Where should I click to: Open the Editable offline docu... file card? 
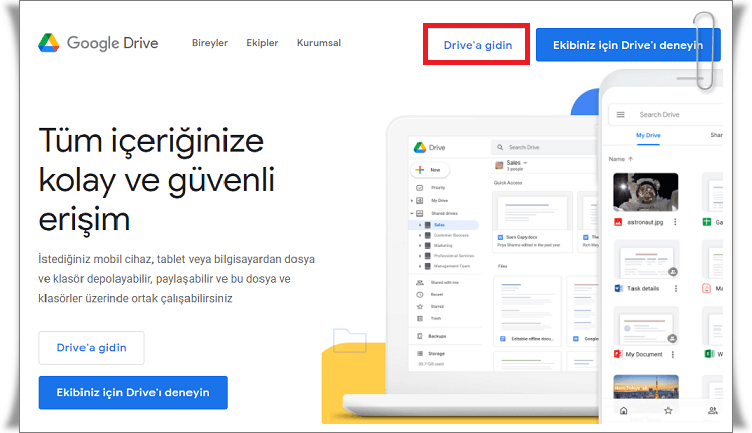click(x=527, y=311)
